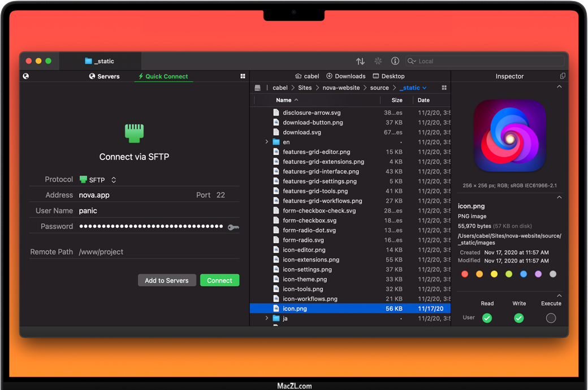Click the grid view icon beside _static path
The image size is (588, 390).
coord(444,88)
